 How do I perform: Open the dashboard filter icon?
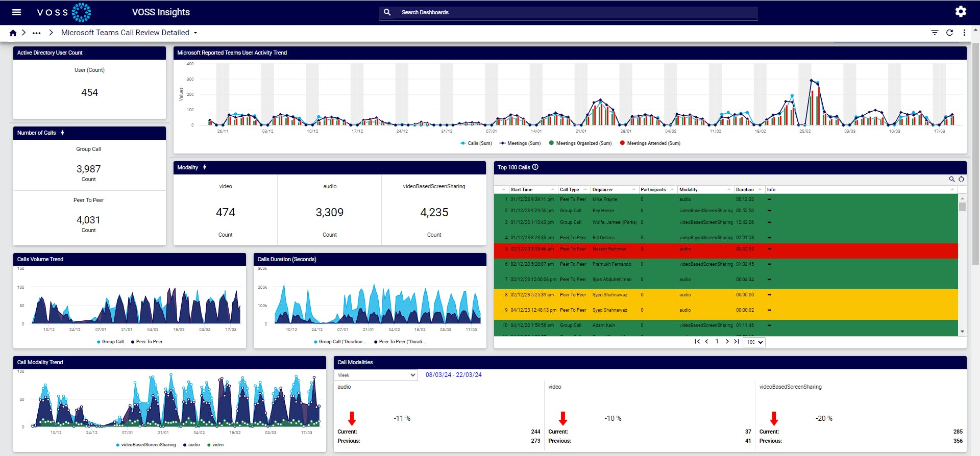click(935, 33)
